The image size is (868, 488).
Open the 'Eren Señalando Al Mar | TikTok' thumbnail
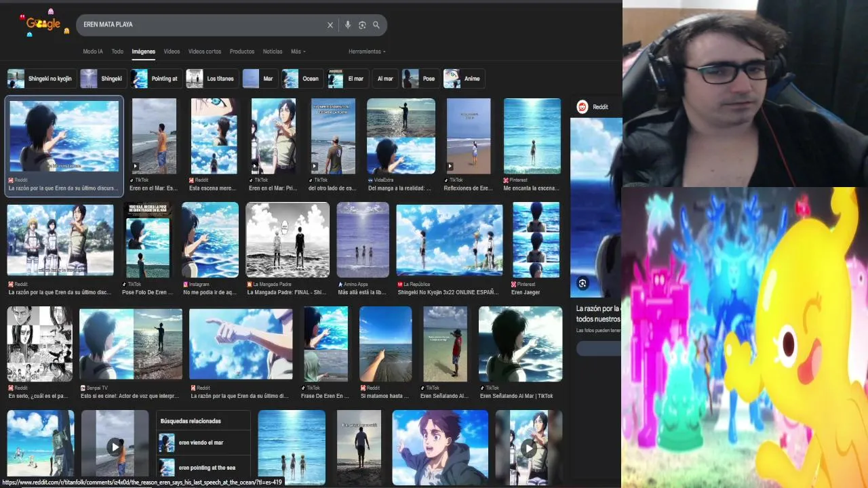(x=520, y=344)
